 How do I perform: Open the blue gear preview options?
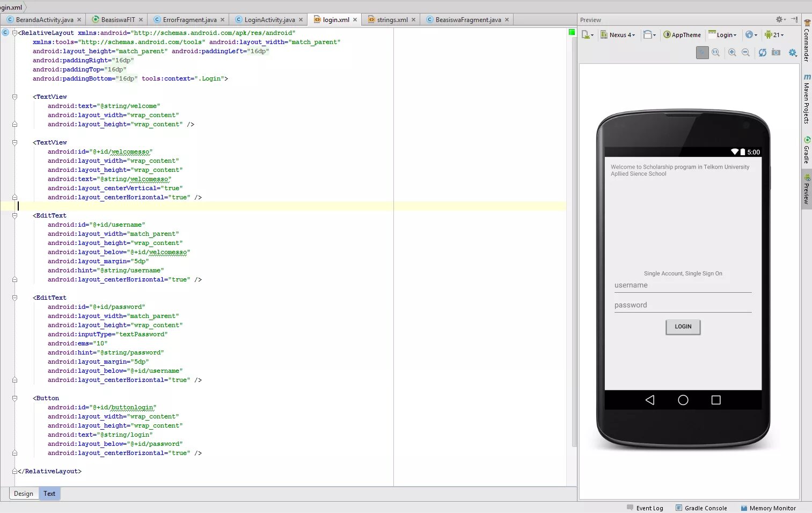coord(793,53)
